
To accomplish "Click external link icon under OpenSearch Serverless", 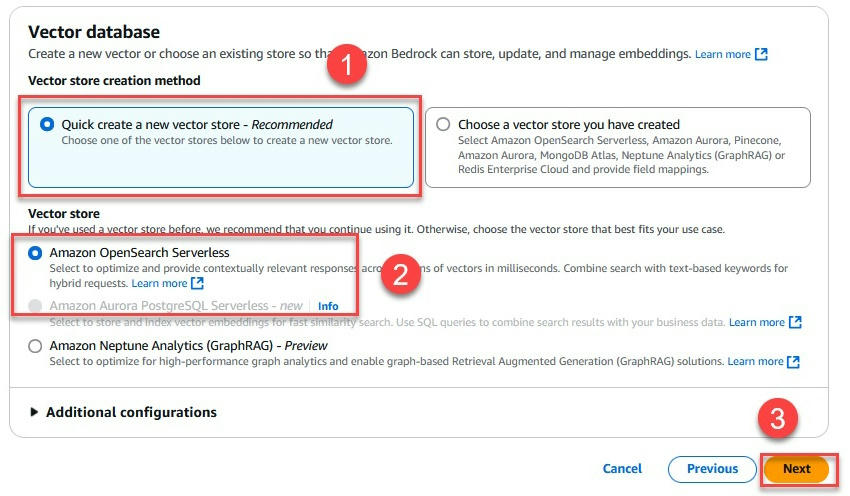I will pos(198,283).
